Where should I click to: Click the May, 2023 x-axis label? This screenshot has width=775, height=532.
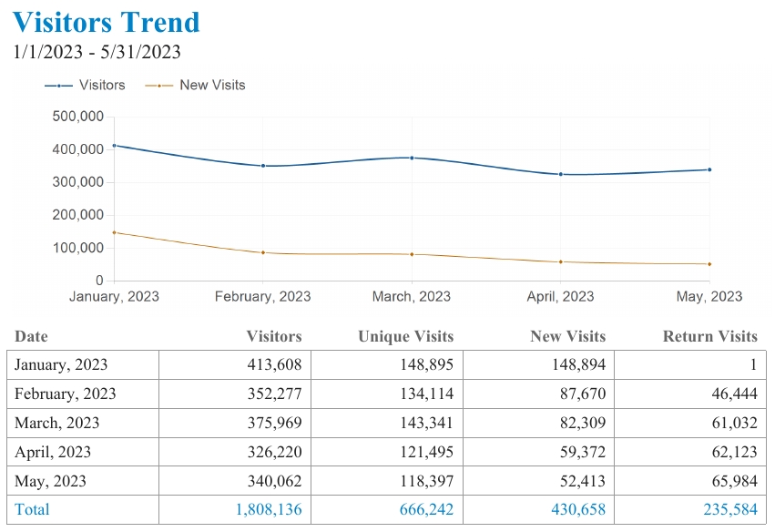(709, 297)
